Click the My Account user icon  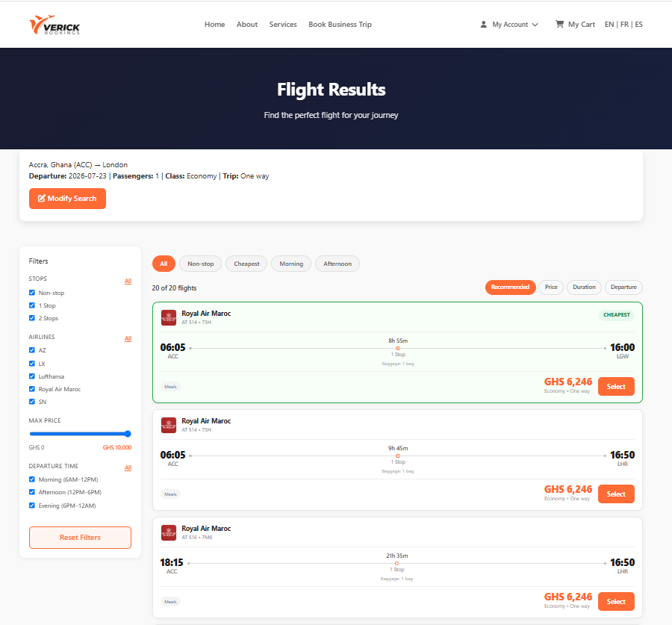pos(483,25)
